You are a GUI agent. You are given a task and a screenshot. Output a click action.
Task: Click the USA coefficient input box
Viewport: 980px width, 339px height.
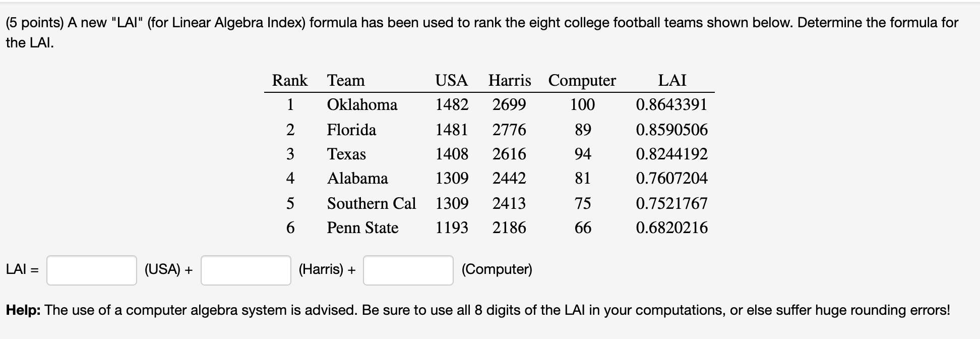click(x=92, y=270)
